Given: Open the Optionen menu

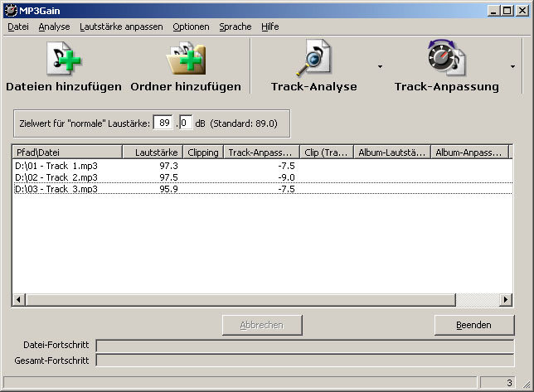Looking at the screenshot, I should pos(191,27).
